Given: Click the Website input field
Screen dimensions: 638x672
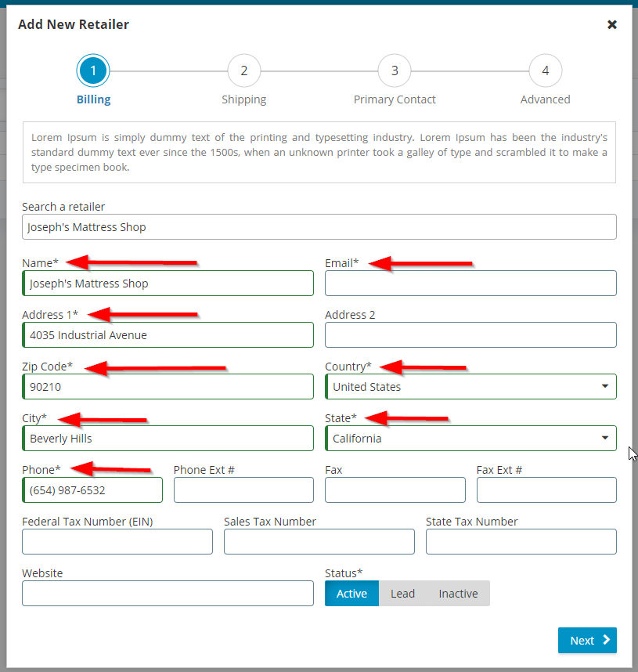Looking at the screenshot, I should [x=168, y=594].
